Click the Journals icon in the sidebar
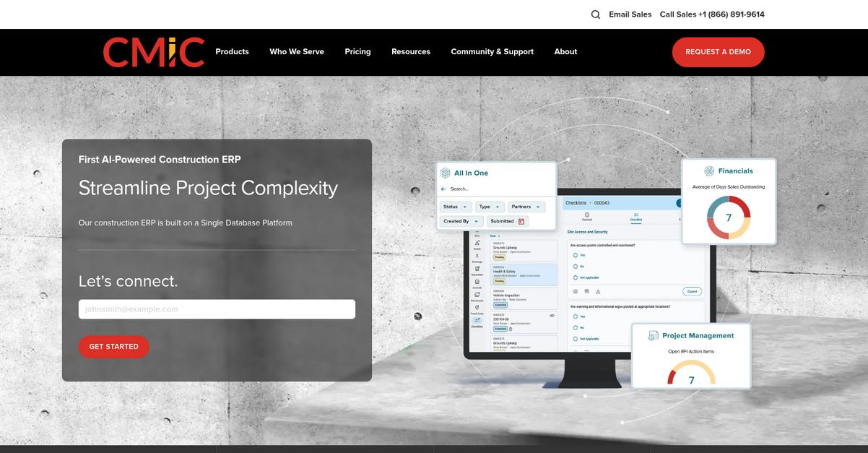 (x=477, y=282)
